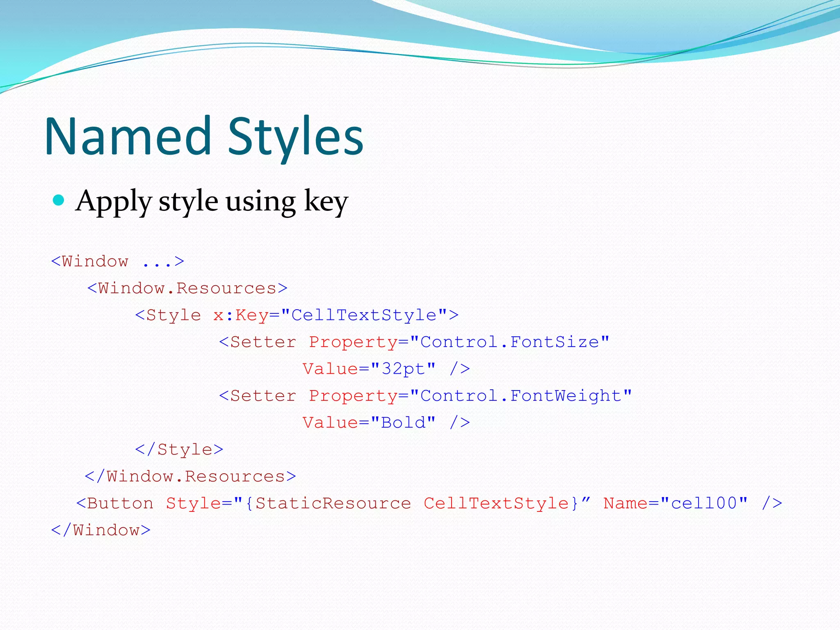Click the Name="cell00" attribute
Viewport: 840px width, 630px height.
point(676,503)
